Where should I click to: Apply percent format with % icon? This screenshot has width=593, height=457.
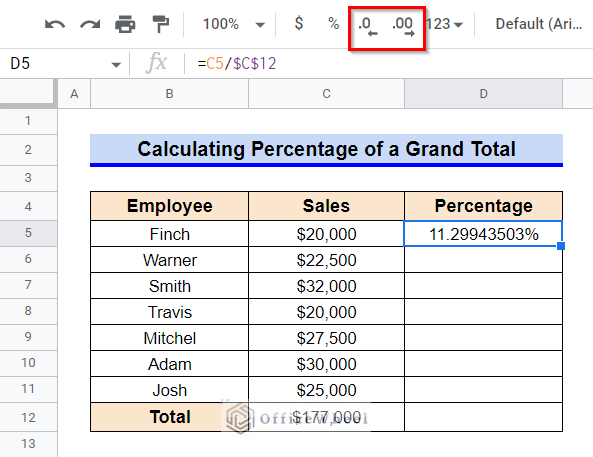(334, 23)
